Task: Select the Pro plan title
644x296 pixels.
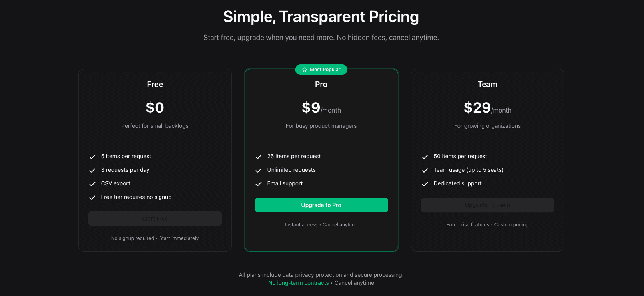Action: (x=321, y=84)
